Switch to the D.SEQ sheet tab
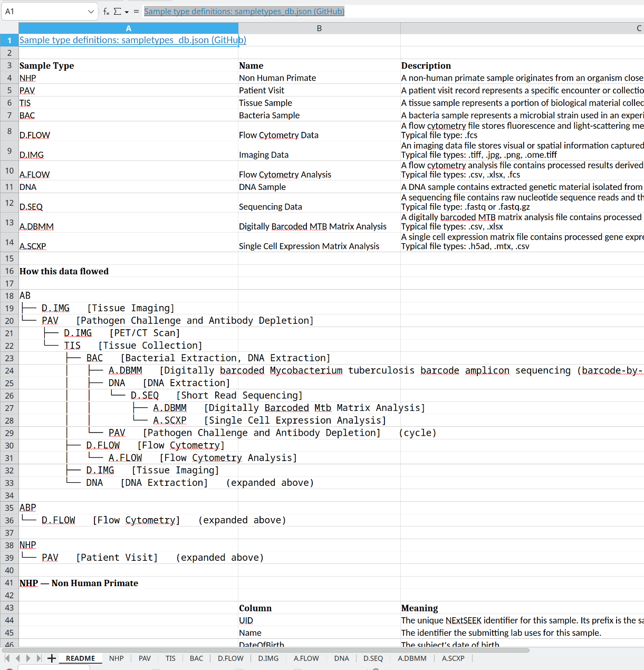Viewport: 644px width, 670px height. pyautogui.click(x=373, y=658)
